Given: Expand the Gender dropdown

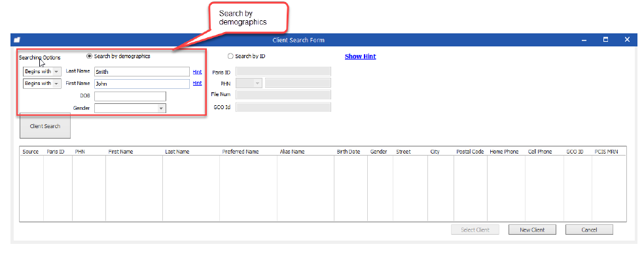Looking at the screenshot, I should point(130,109).
